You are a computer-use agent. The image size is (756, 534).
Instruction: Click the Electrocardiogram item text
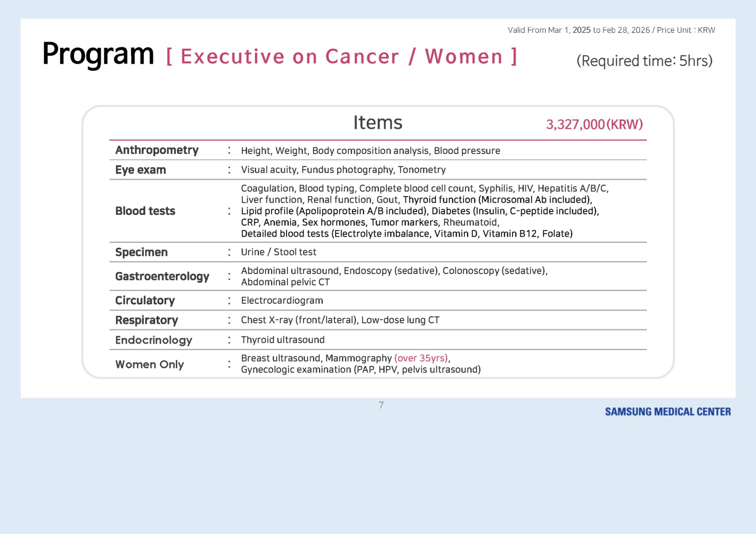point(282,301)
